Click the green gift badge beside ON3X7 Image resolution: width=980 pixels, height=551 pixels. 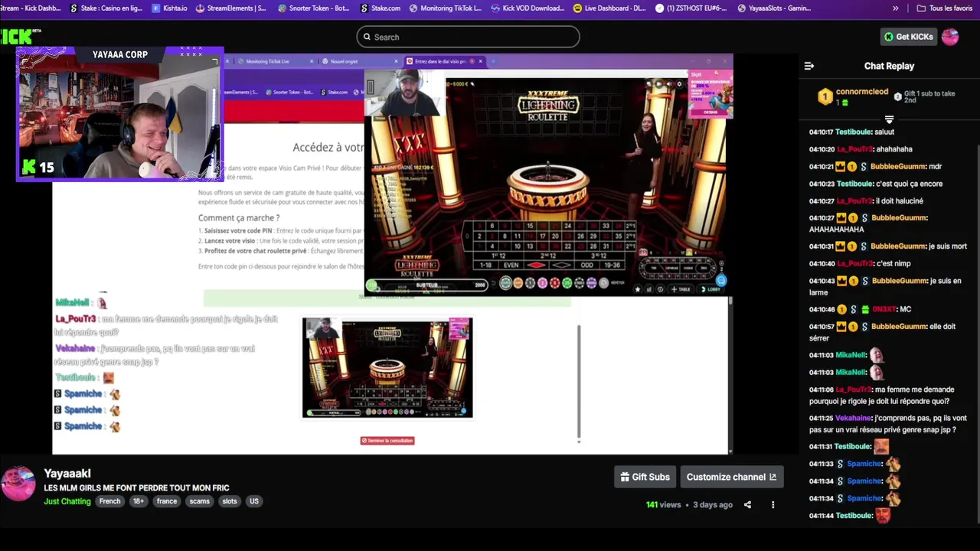click(x=865, y=309)
